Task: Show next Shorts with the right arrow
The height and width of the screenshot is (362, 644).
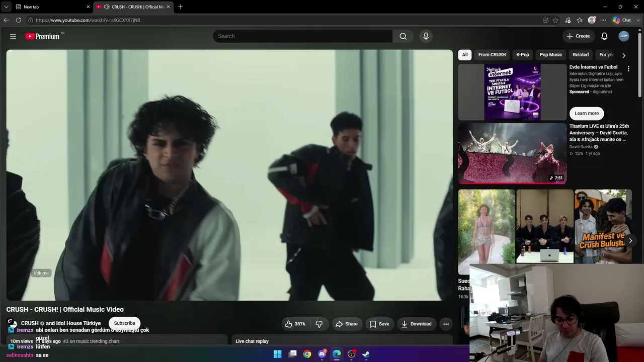Action: coord(630,241)
